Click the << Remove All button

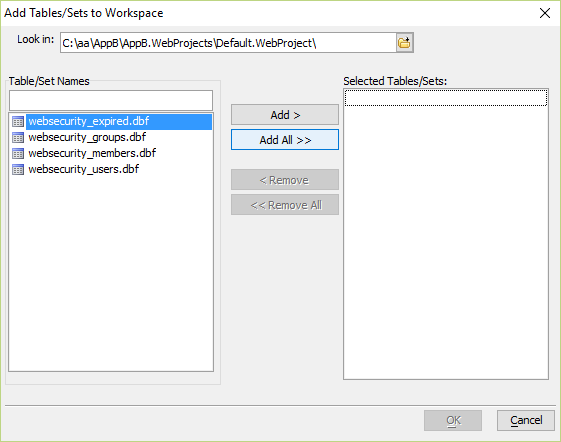[x=285, y=205]
